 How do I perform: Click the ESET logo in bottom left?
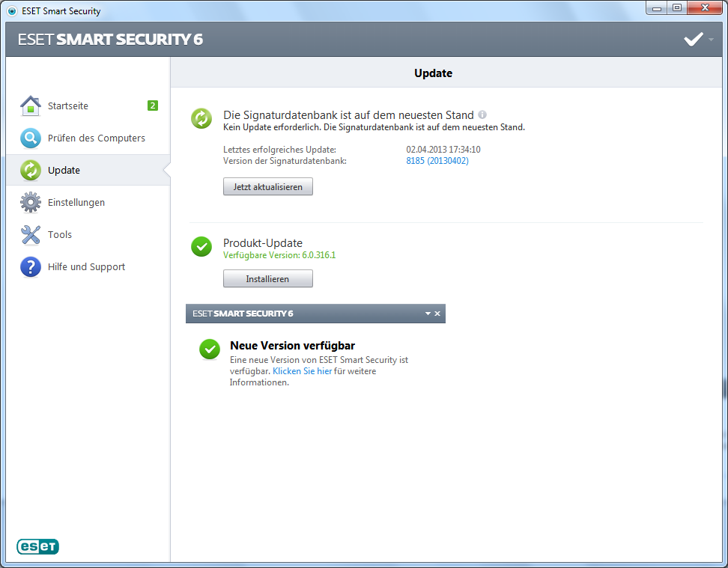(x=37, y=547)
